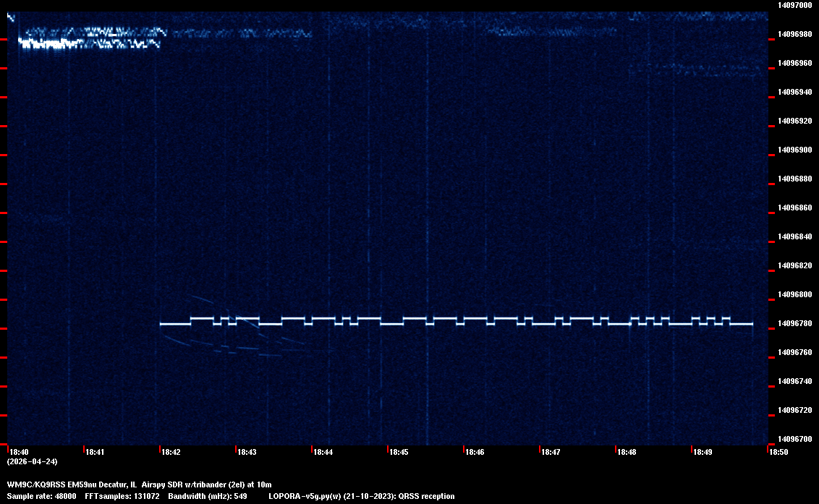
Task: Click the start of the stepped QRSS trace
Action: click(162, 324)
